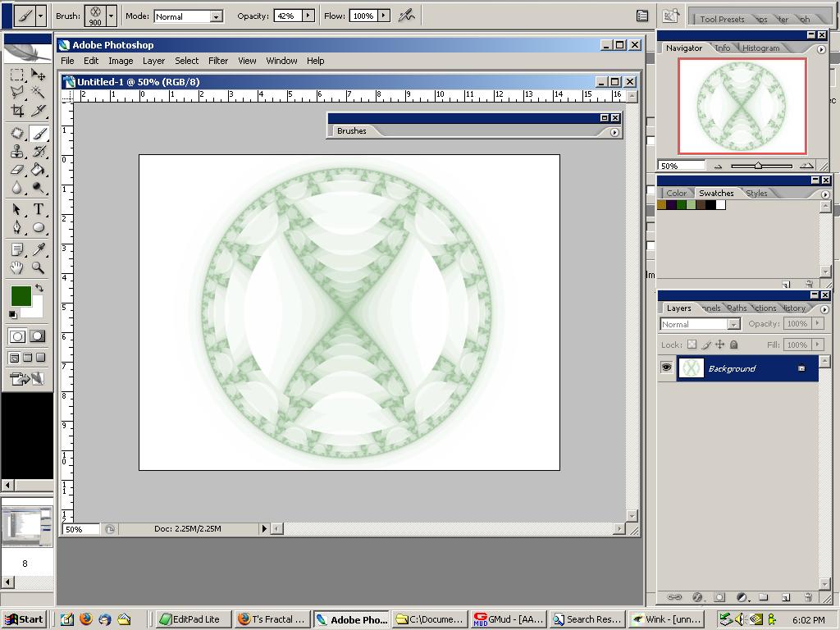Select the Paint Bucket tool
The width and height of the screenshot is (840, 630).
38,170
